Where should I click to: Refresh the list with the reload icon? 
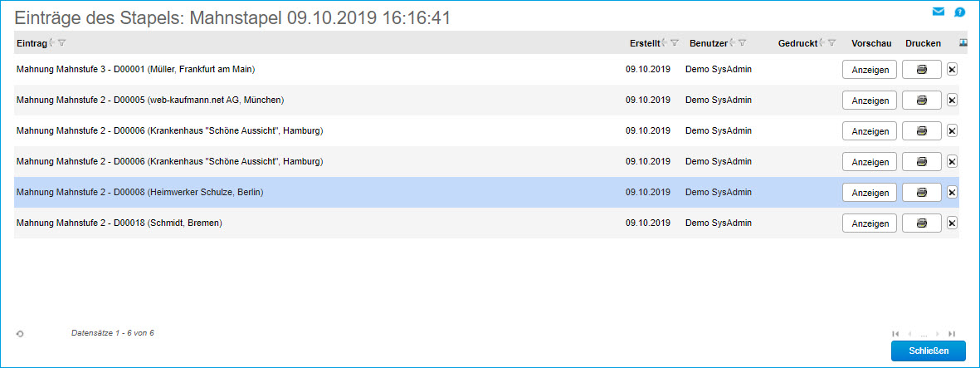point(20,334)
